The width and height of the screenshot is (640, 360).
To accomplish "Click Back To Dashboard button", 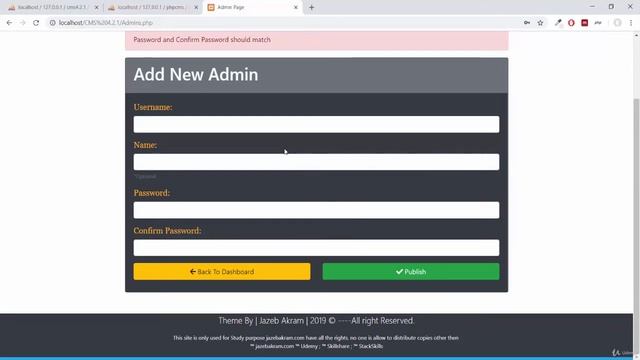I will (x=222, y=271).
